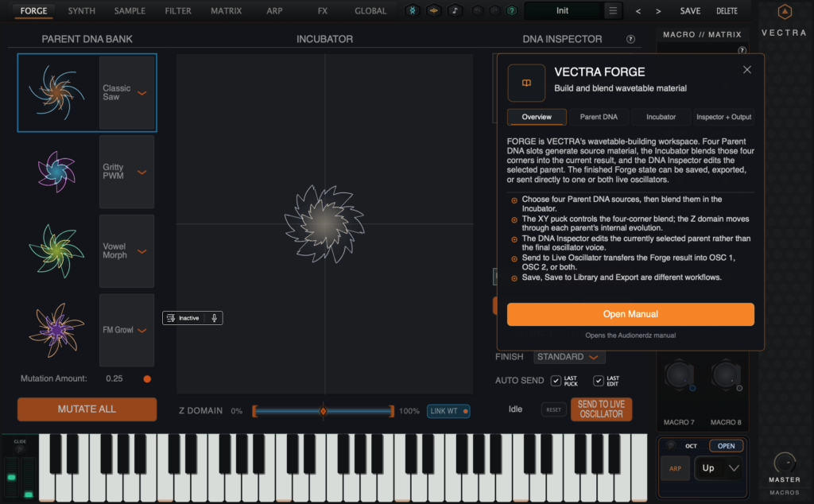The width and height of the screenshot is (814, 504).
Task: Click the Vectra logo icon
Action: coord(785,11)
